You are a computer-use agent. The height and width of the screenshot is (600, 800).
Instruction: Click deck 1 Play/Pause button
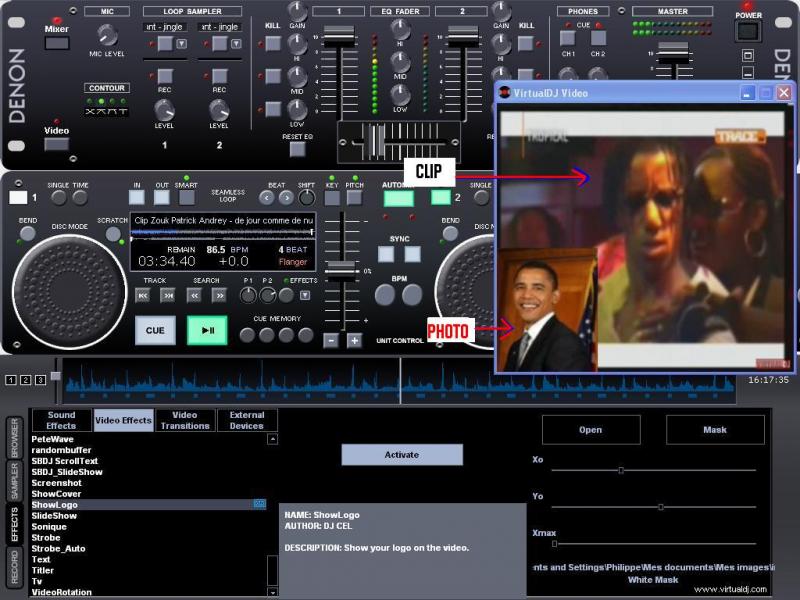pos(207,331)
